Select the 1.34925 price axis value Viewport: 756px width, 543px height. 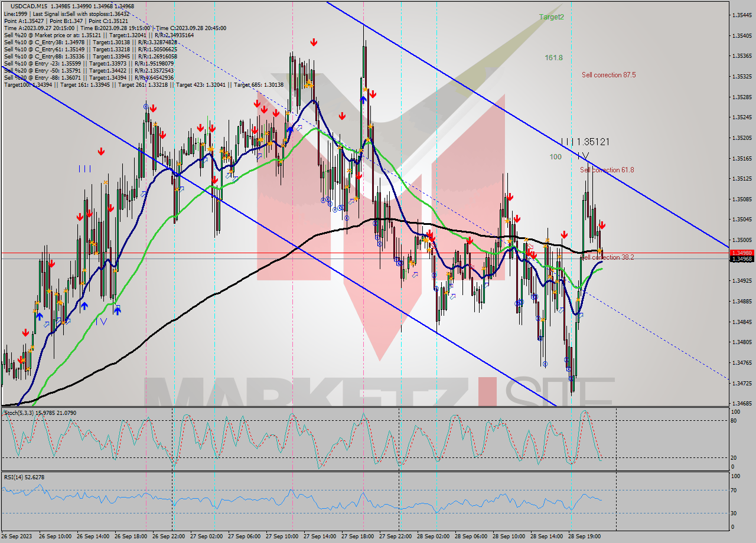[742, 281]
